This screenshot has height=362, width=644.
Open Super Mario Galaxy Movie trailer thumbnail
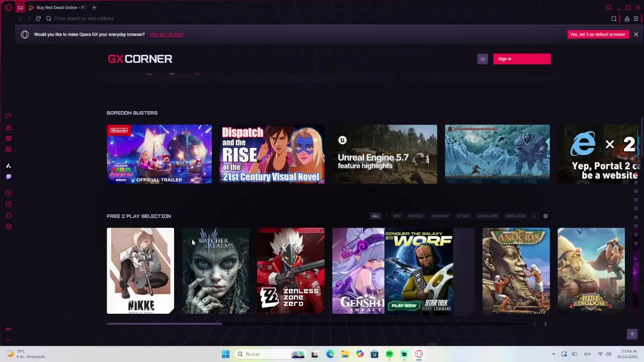tap(159, 154)
